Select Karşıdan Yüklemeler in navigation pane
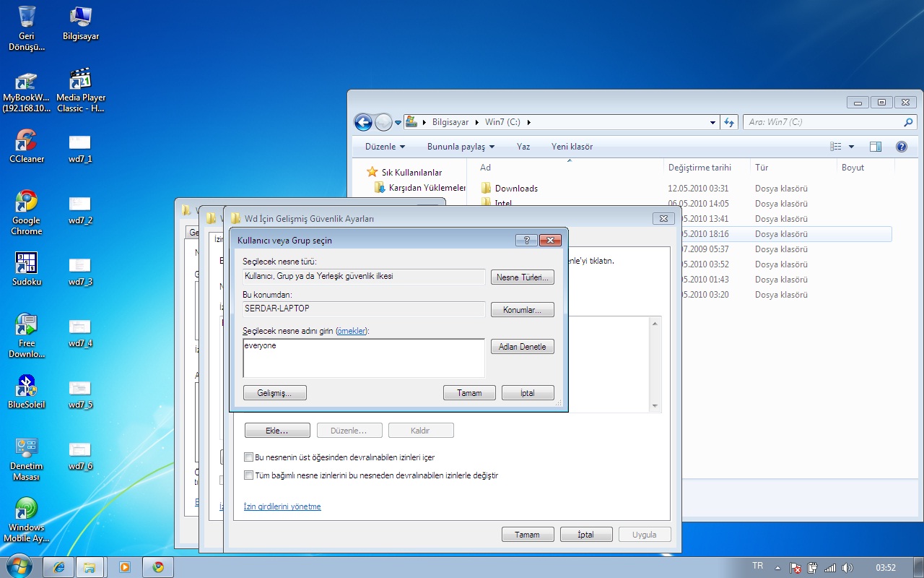924x578 pixels. (x=419, y=188)
